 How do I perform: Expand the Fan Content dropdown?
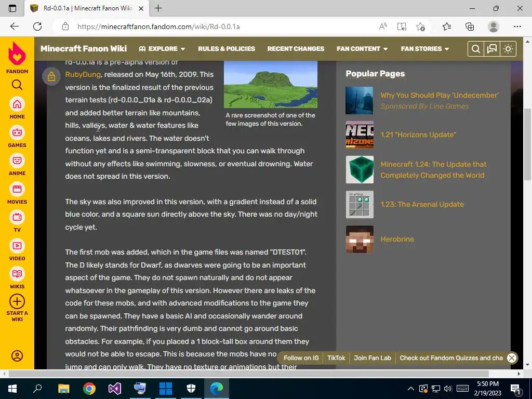tap(362, 49)
